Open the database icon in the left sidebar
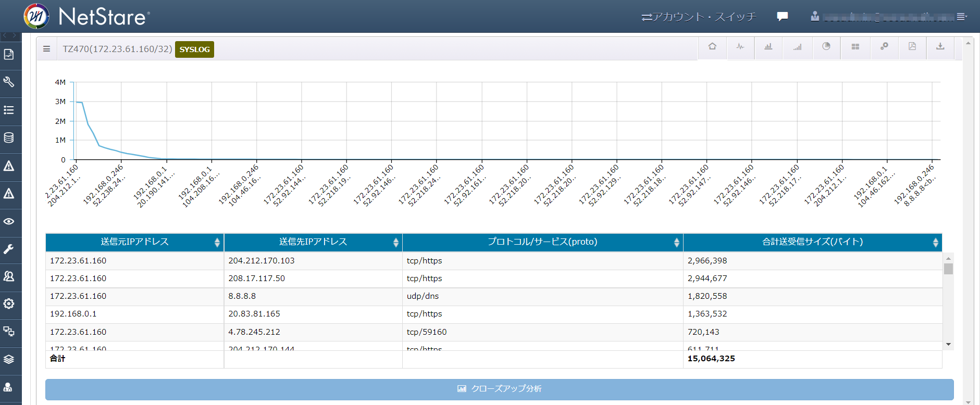Screen dimensions: 980x405 pos(9,138)
